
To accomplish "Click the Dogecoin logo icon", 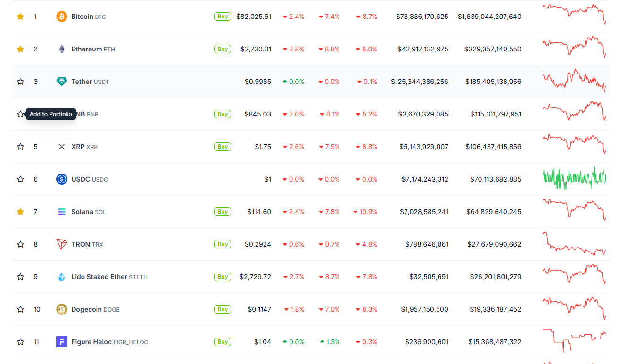I will tap(61, 309).
